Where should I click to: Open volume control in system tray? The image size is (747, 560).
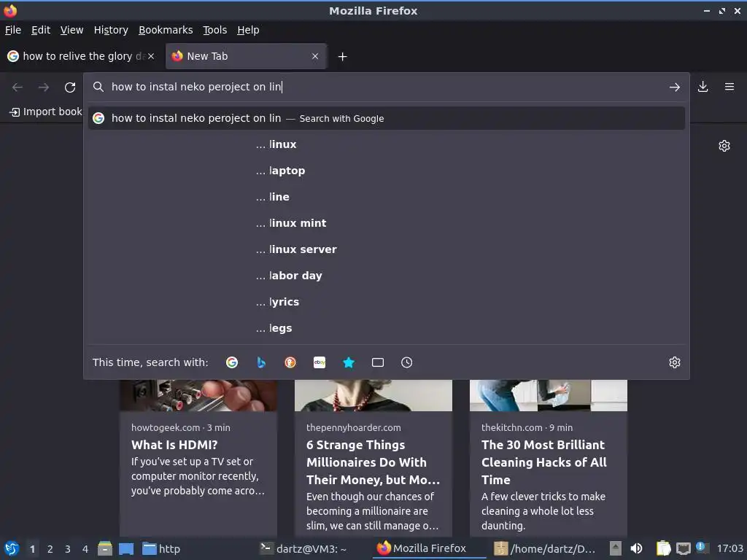tap(636, 548)
